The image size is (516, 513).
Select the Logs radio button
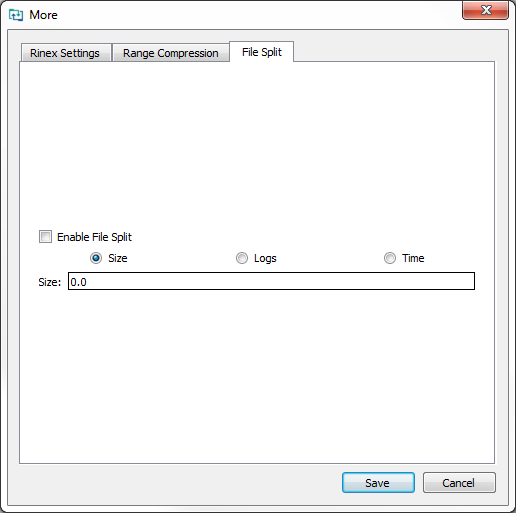242,258
